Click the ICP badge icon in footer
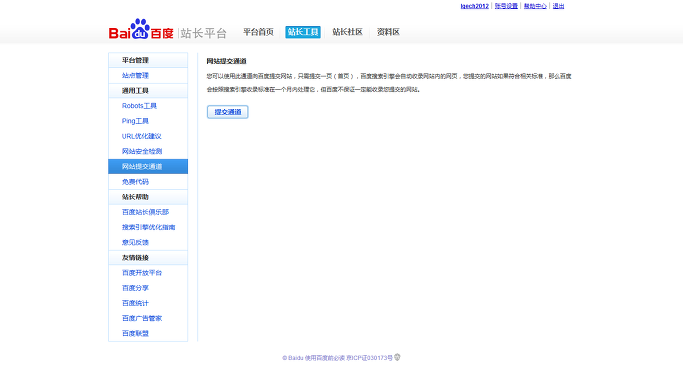This screenshot has height=369, width=683. pos(397,357)
